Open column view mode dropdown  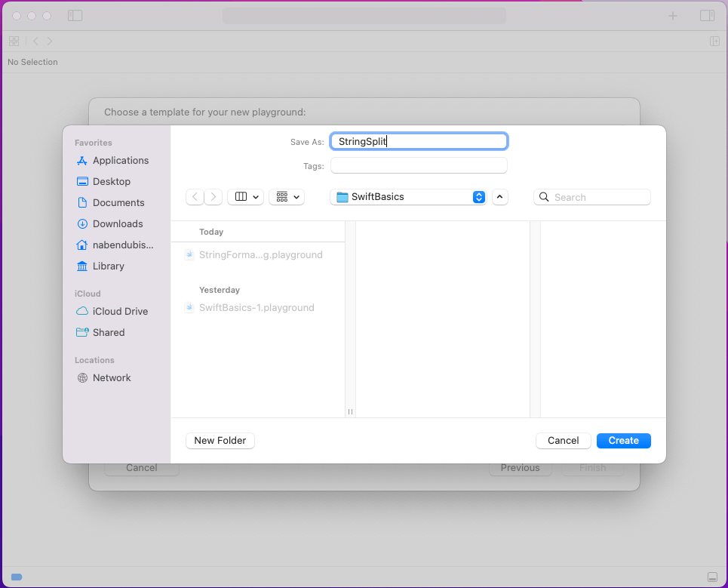[245, 197]
